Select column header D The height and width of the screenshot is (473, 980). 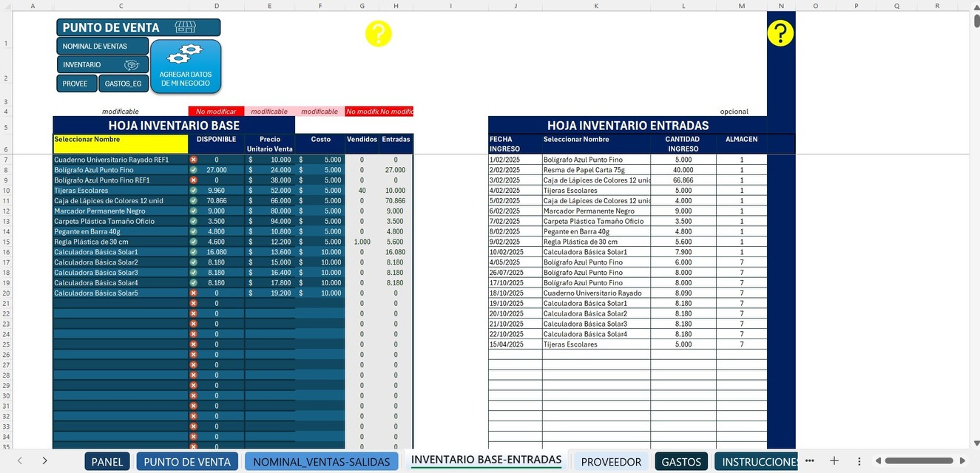(x=216, y=5)
